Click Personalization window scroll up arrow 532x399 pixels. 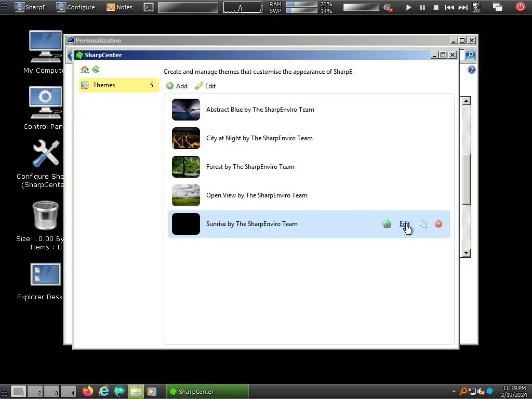pyautogui.click(x=466, y=101)
